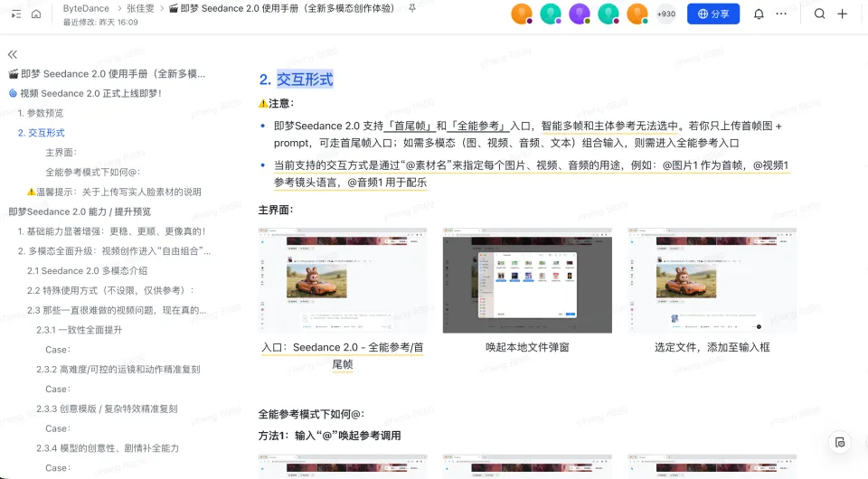Click caption 入口：Seedance 2.0 - 全能参考/首尾帧
868x479 pixels.
pos(343,356)
